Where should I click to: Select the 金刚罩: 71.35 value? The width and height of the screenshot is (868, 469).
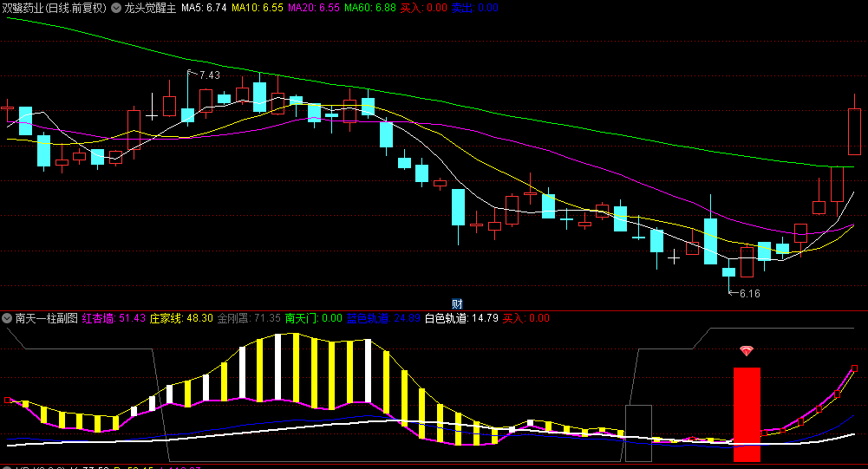tap(249, 318)
